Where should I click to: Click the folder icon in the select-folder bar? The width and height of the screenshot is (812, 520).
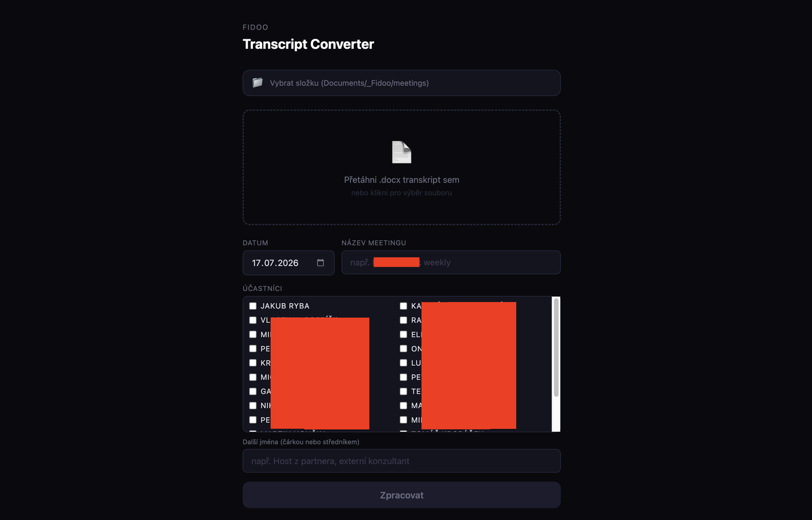(258, 83)
